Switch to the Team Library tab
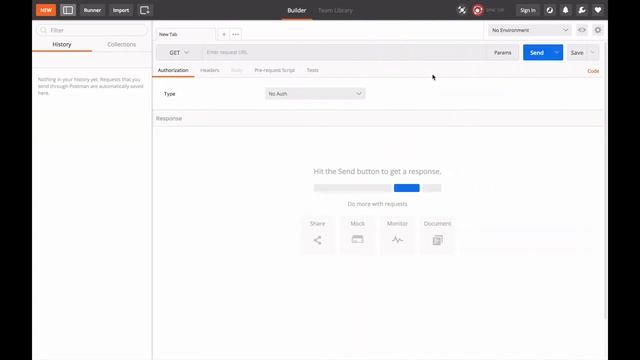 [x=336, y=11]
